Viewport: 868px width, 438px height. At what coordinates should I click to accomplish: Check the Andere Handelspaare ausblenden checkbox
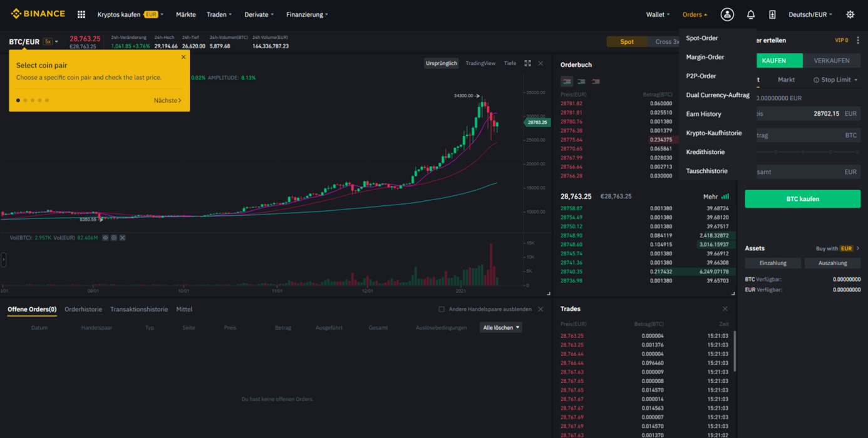click(442, 308)
